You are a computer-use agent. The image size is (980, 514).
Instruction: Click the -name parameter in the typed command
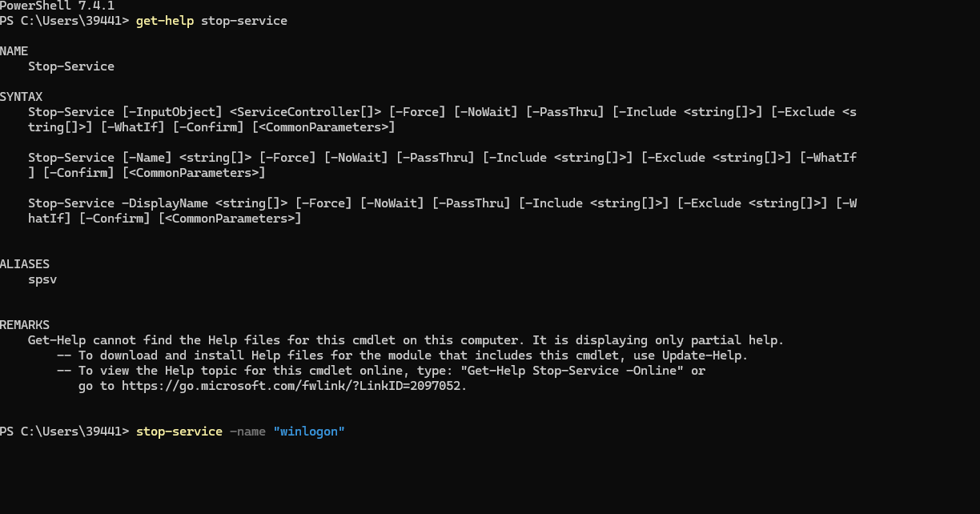click(x=247, y=432)
